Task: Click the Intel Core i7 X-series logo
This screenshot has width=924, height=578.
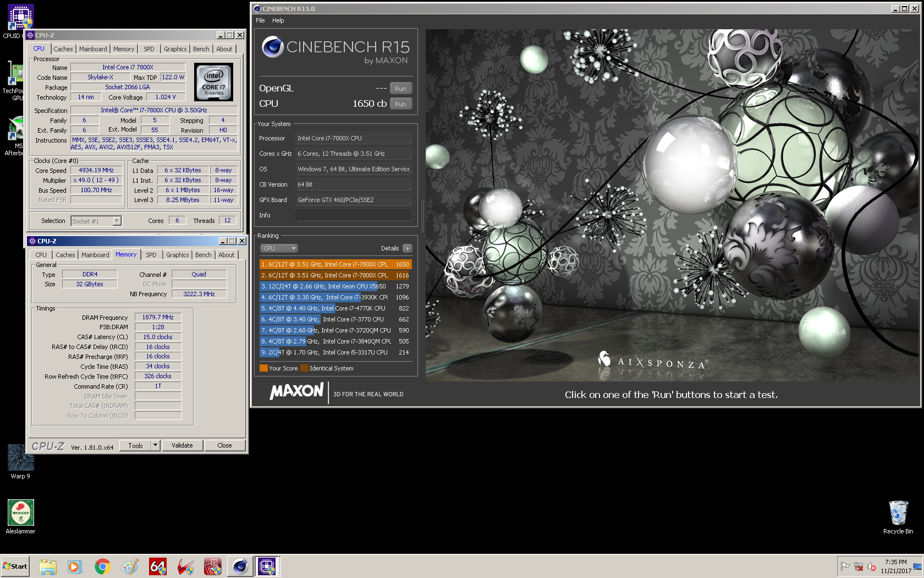Action: 214,82
